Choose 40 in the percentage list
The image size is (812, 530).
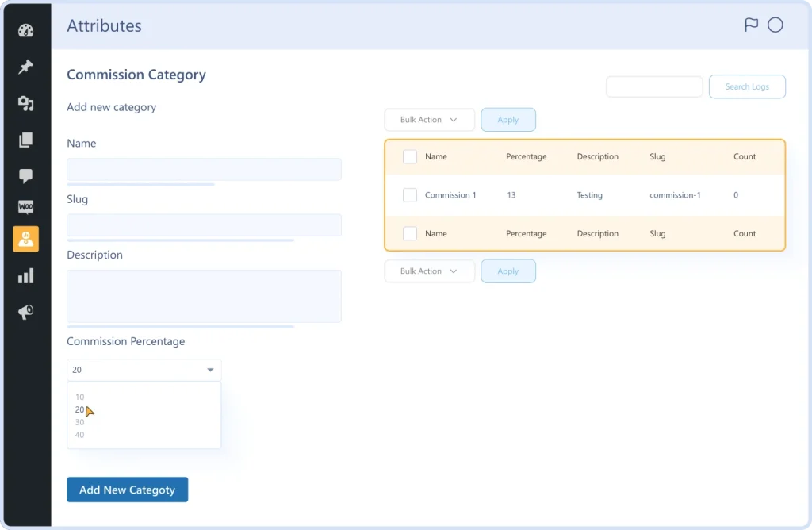pyautogui.click(x=80, y=435)
